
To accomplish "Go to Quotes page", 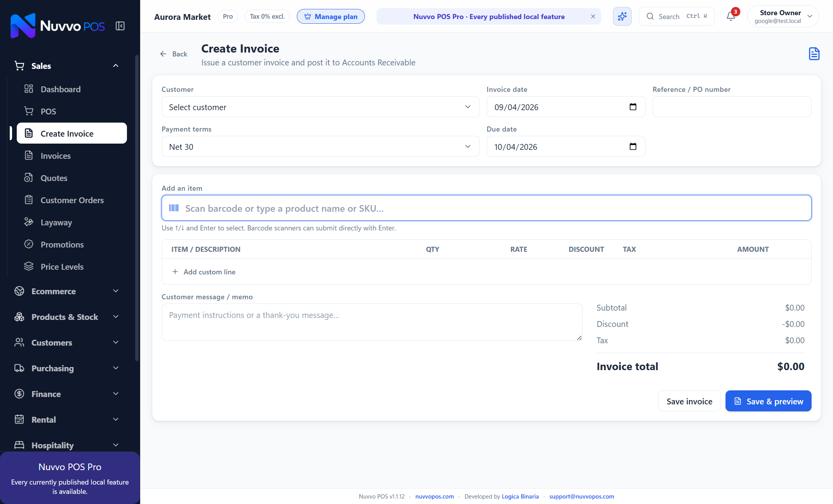I will (x=71, y=178).
